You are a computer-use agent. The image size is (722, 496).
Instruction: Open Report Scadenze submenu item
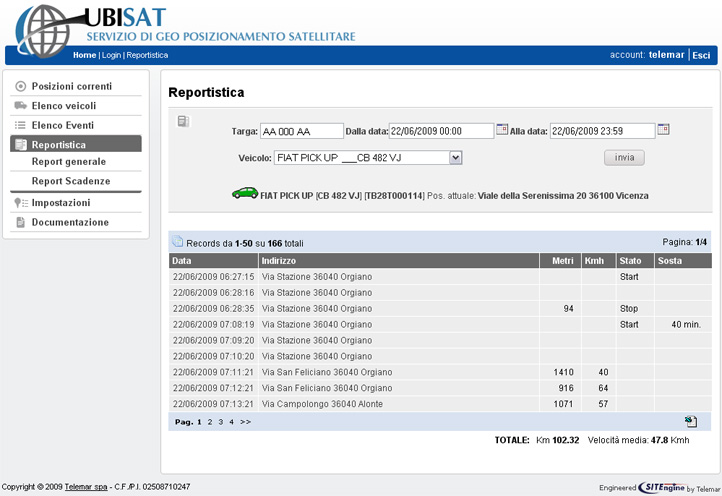click(x=71, y=181)
